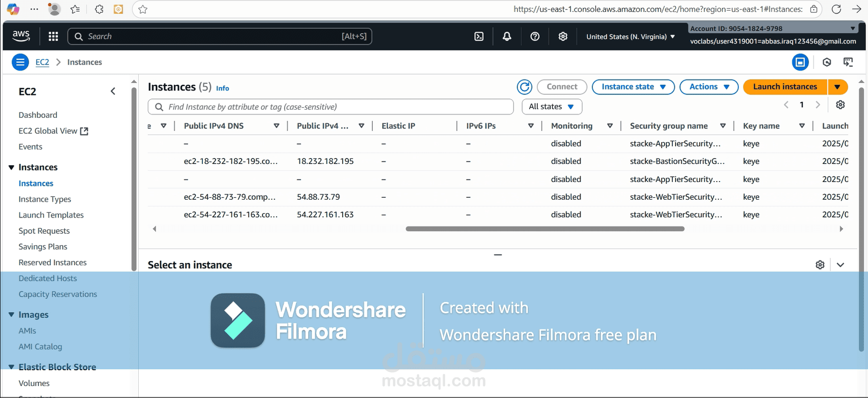Collapse the Elastic Block Store section
This screenshot has width=868, height=398.
coord(11,367)
